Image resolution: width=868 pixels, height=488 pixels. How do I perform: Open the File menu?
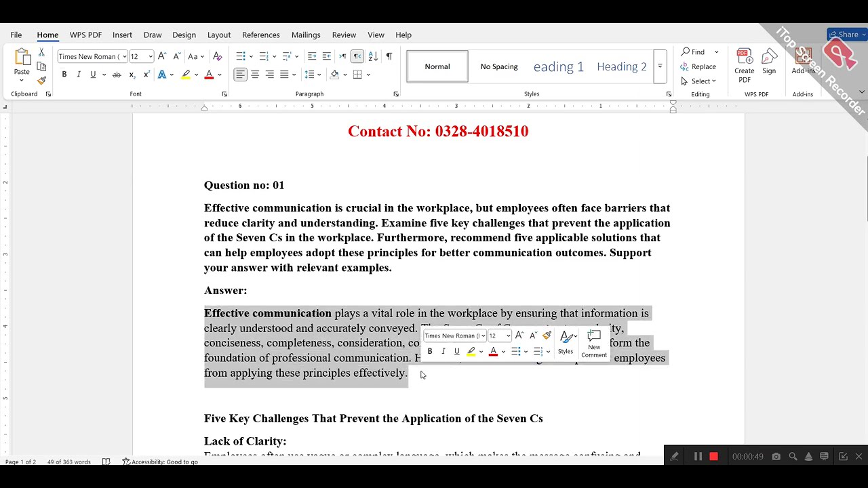pos(16,35)
